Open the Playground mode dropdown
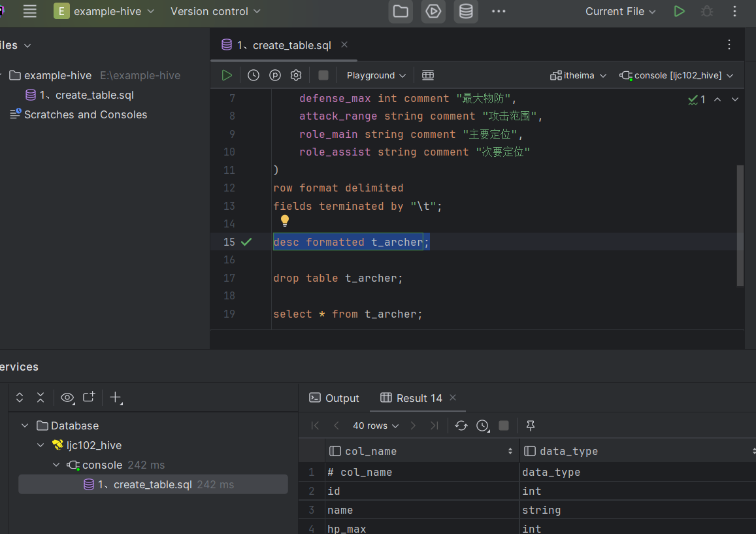The height and width of the screenshot is (534, 756). 376,75
